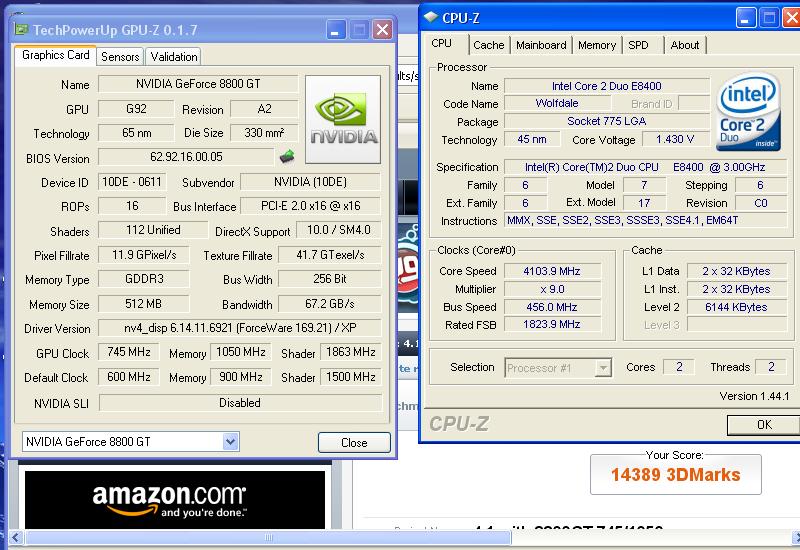Minimize the CPU-Z window
The height and width of the screenshot is (550, 800).
745,18
